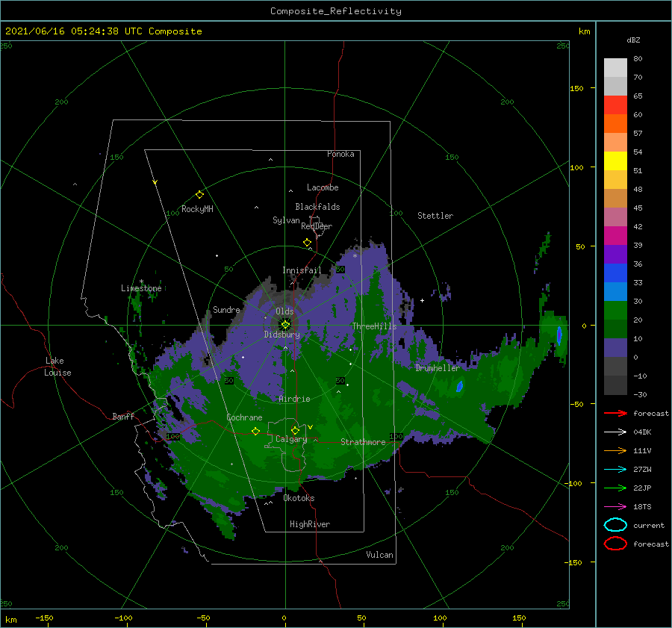Click the green 22JP arrow in legend
The width and height of the screenshot is (672, 628).
point(615,488)
